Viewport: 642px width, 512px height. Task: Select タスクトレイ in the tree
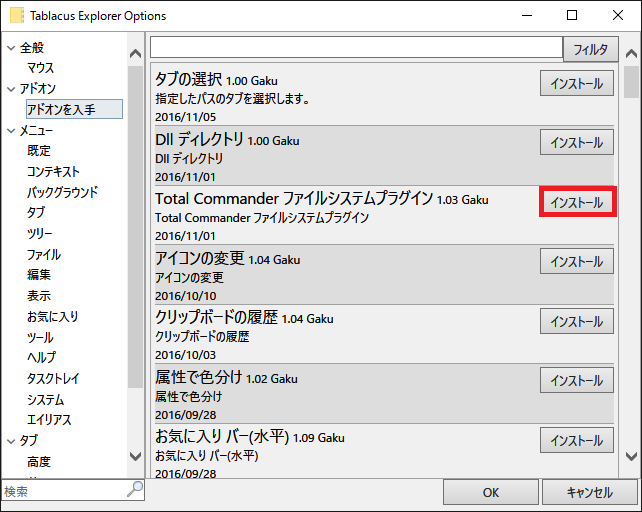[53, 378]
